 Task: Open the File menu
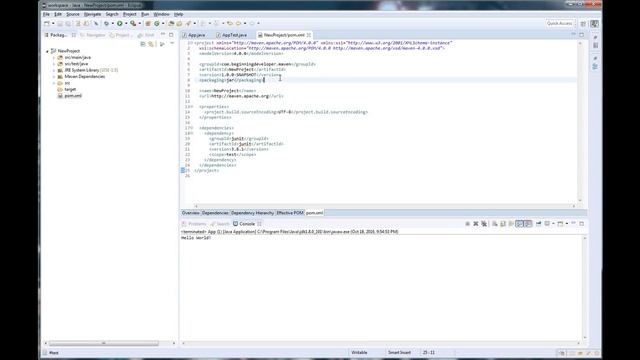(46, 14)
